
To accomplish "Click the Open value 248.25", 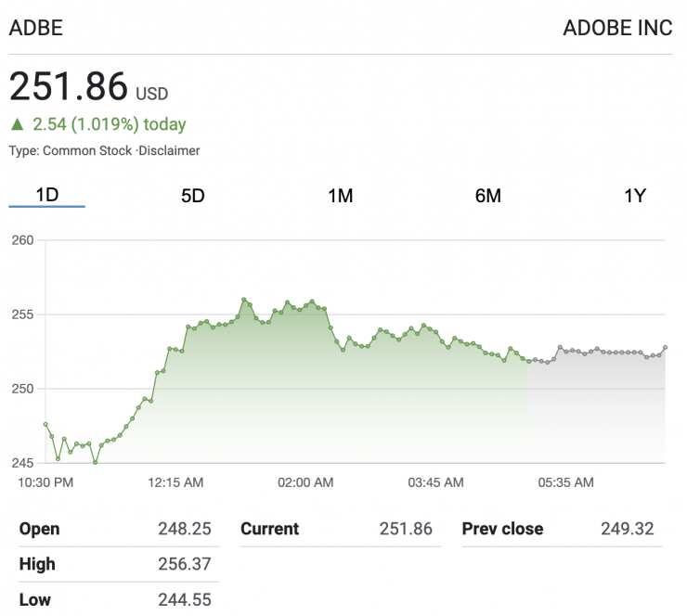I will (185, 529).
